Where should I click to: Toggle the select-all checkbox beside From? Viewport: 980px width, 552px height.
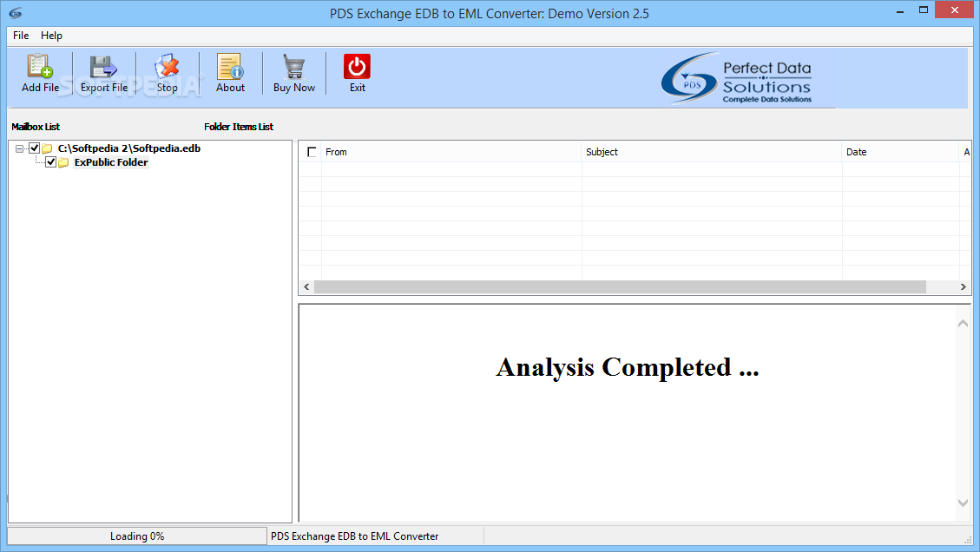[312, 152]
